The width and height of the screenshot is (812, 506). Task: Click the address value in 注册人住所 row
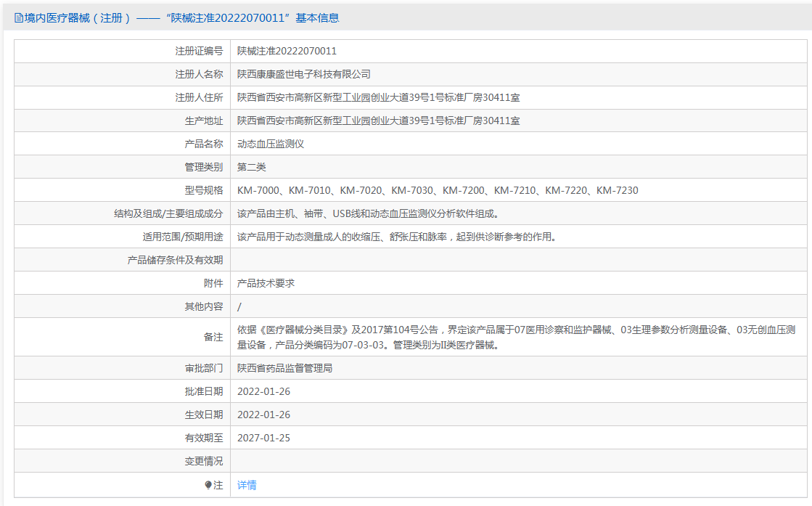click(379, 98)
